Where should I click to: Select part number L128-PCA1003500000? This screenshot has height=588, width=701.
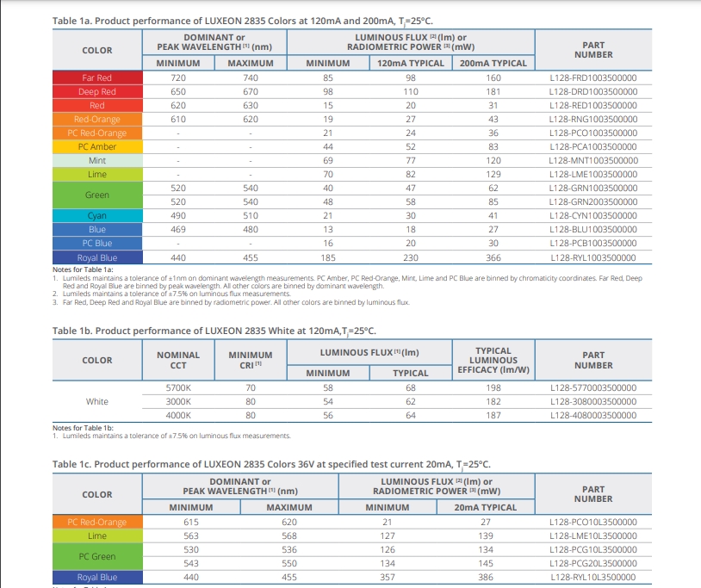(593, 146)
